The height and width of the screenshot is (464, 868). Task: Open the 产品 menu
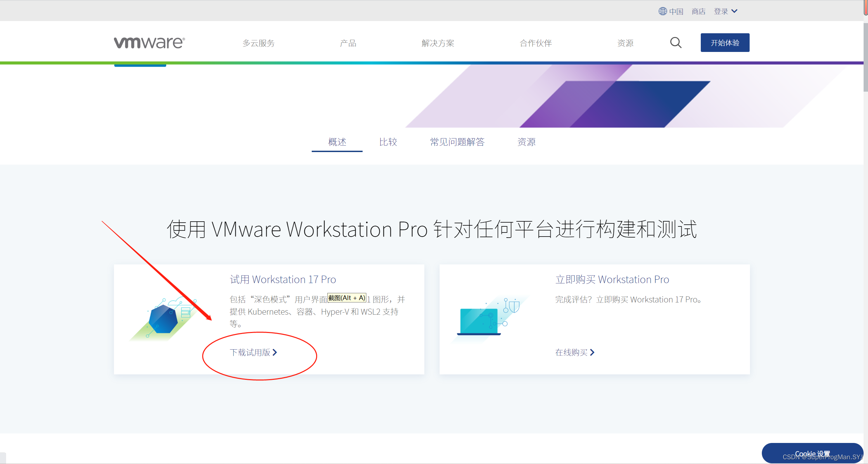[x=348, y=43]
